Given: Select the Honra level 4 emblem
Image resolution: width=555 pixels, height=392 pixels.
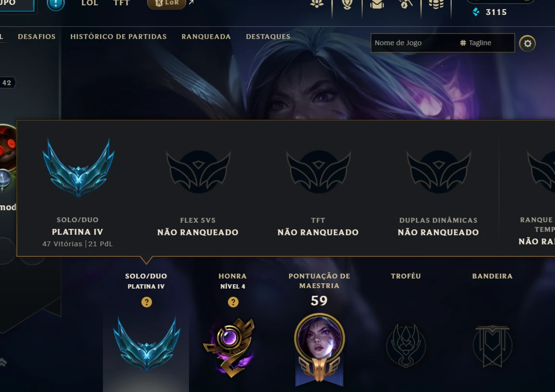Looking at the screenshot, I should pyautogui.click(x=229, y=347).
